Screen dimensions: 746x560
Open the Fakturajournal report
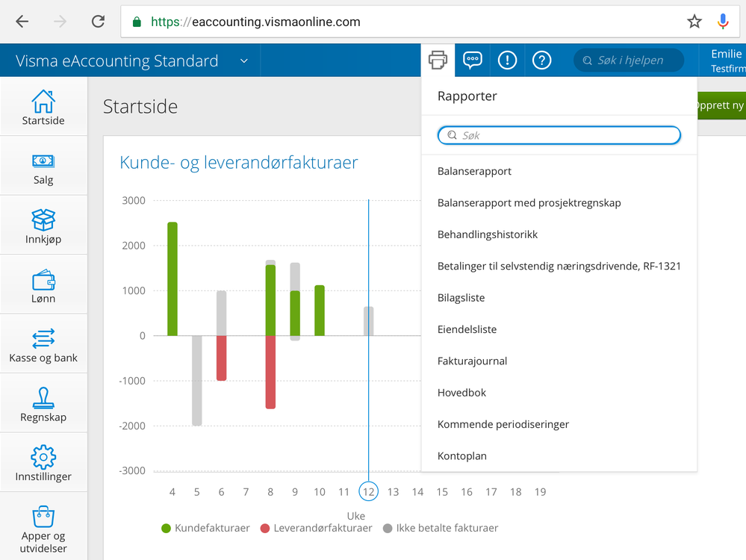pyautogui.click(x=472, y=361)
